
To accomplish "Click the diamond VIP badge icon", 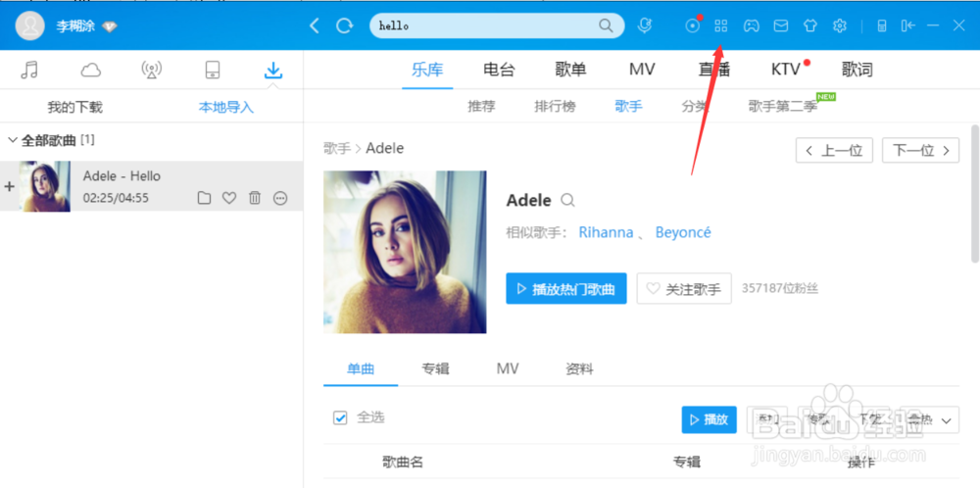I will 111,26.
